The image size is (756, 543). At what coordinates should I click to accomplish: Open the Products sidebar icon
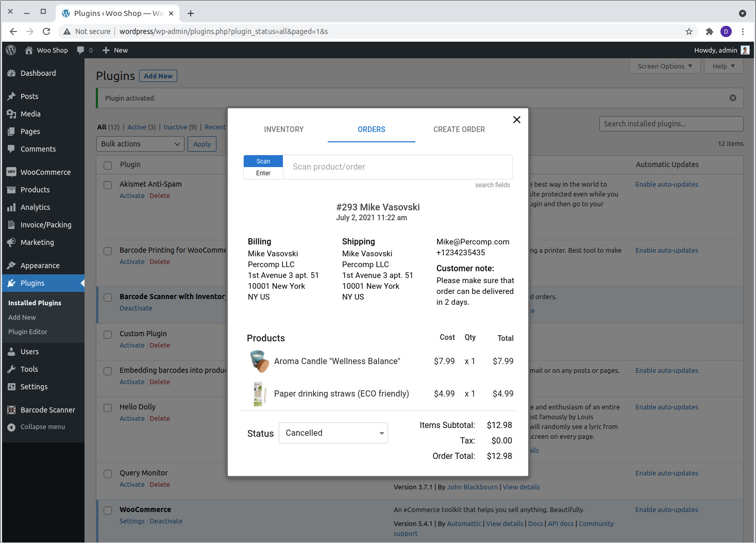(x=11, y=190)
